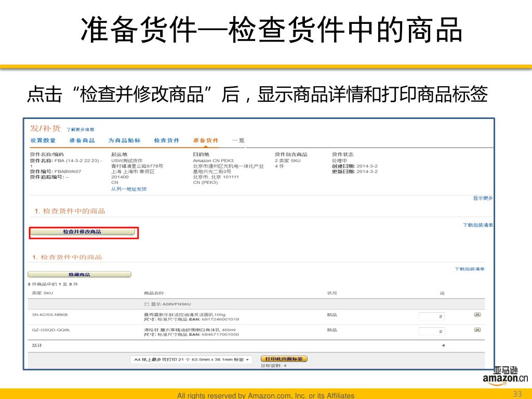532x399 pixels.
Task: Go to the 为商品贴标 tab
Action: (124, 140)
